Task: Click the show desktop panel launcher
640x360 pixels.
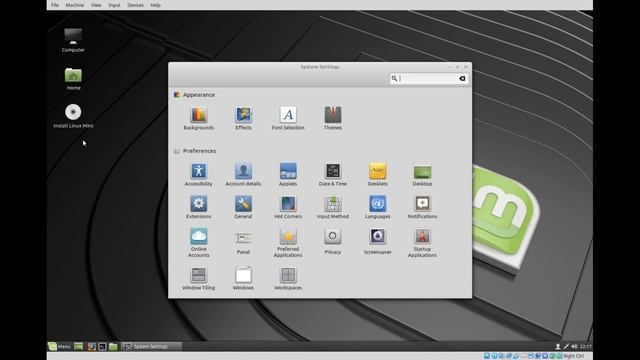Action: point(78,347)
